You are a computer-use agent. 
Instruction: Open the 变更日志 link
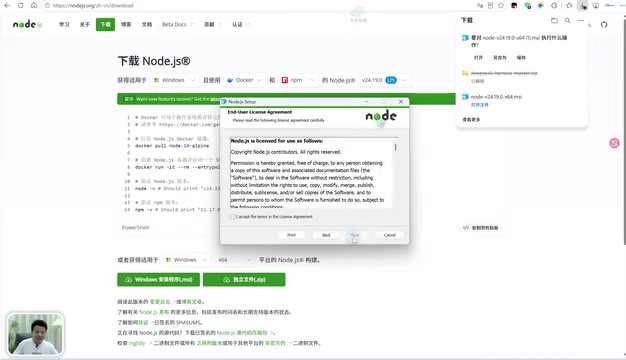coord(160,302)
